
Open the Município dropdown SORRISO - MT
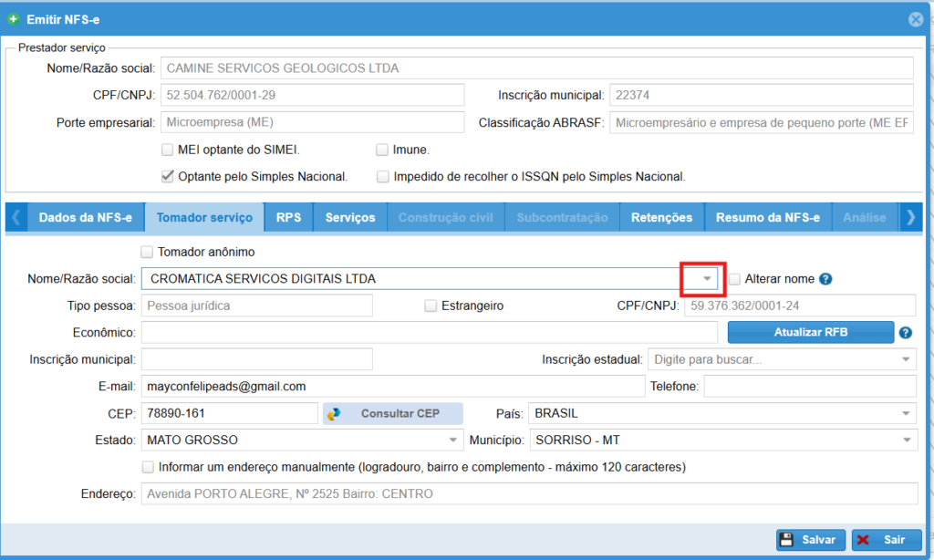tap(907, 441)
